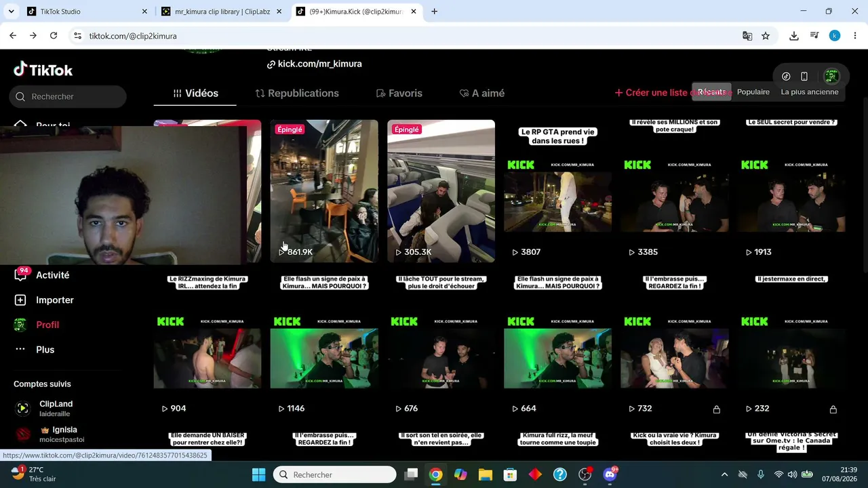
Task: Click the TikTok logo
Action: (43, 69)
